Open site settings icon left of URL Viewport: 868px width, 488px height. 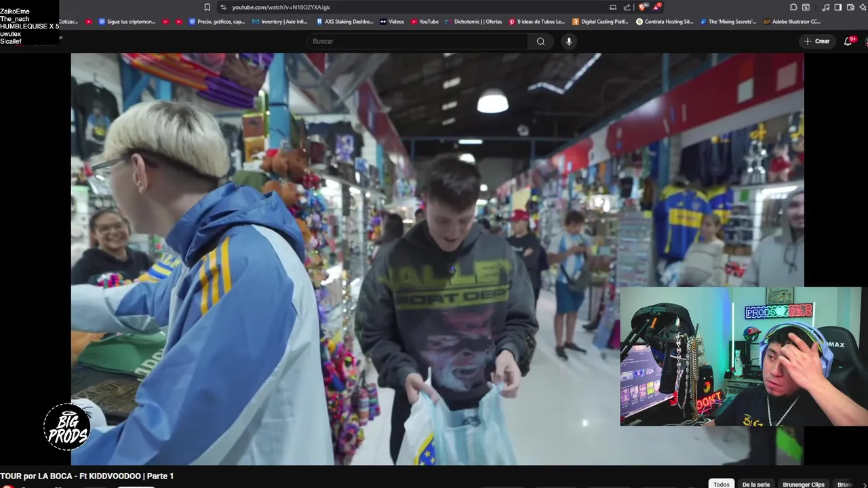pyautogui.click(x=223, y=7)
